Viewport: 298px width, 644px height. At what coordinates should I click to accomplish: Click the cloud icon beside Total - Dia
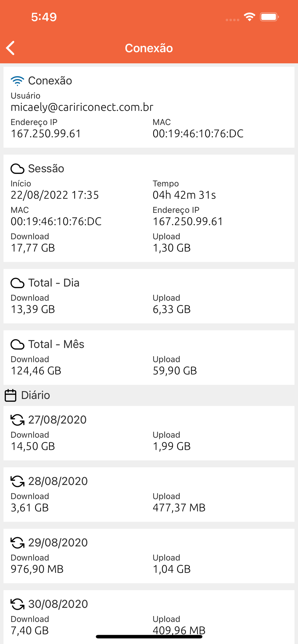click(x=17, y=283)
